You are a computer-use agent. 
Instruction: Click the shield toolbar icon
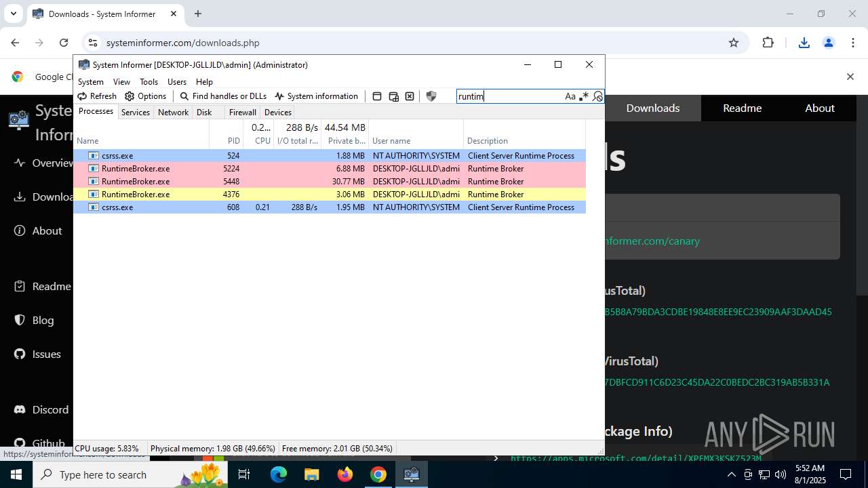click(x=431, y=96)
